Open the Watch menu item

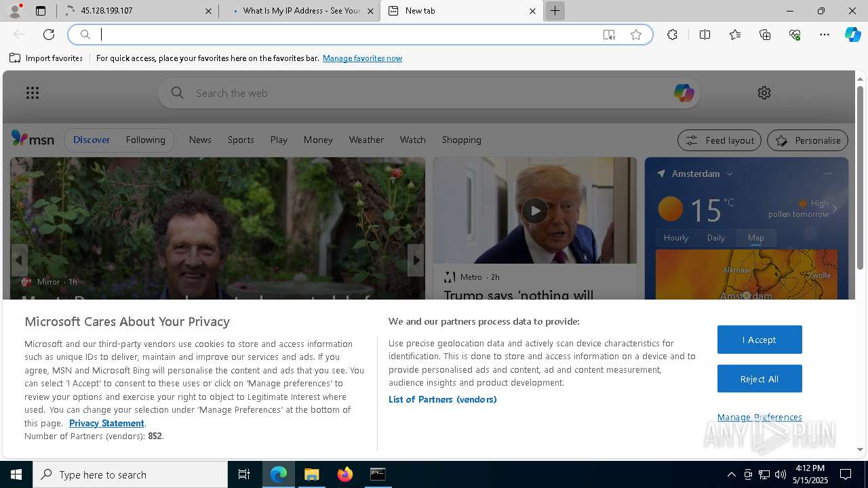click(x=412, y=140)
